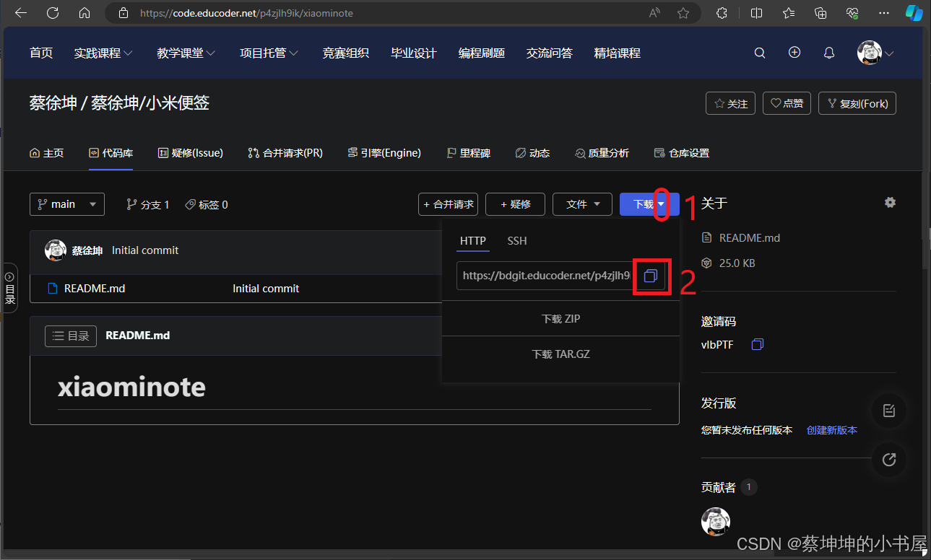Open the main branch selector dropdown

pos(67,204)
